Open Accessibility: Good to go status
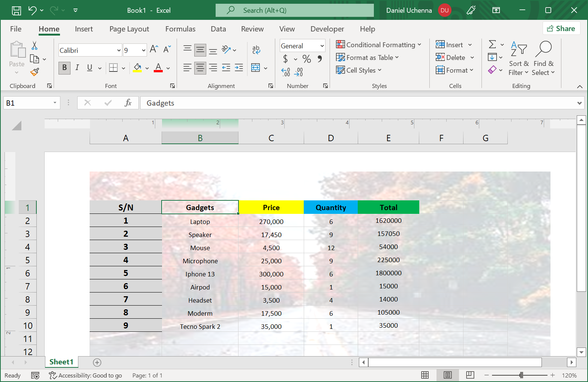The image size is (588, 382). (x=86, y=375)
